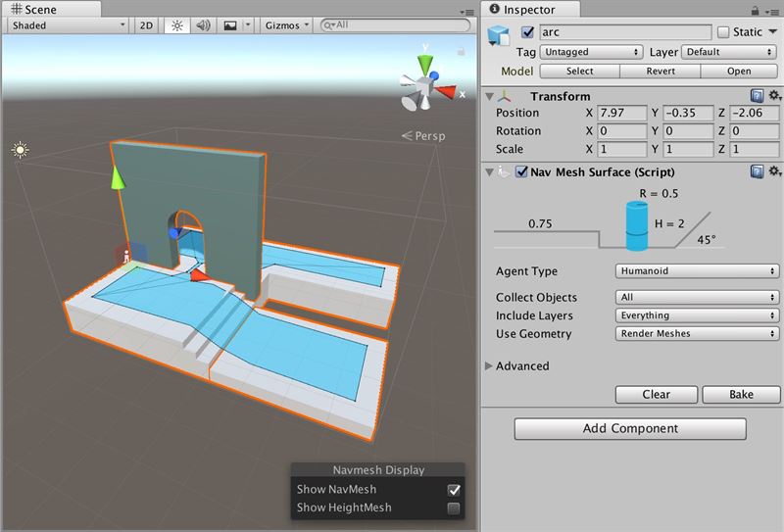The height and width of the screenshot is (532, 784).
Task: Click the Inspector lock icon
Action: click(x=755, y=11)
